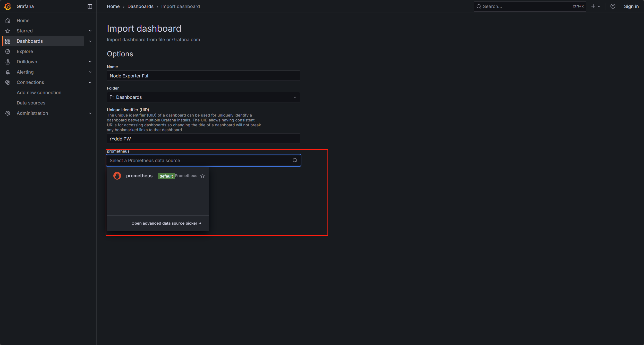Viewport: 644px width, 345px height.
Task: Click the Import dashboard breadcrumb
Action: click(180, 6)
